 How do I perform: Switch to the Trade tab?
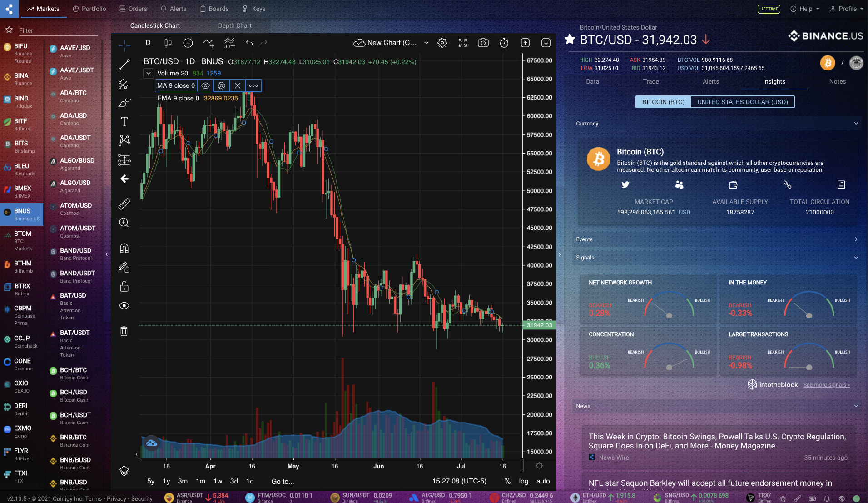click(x=650, y=81)
